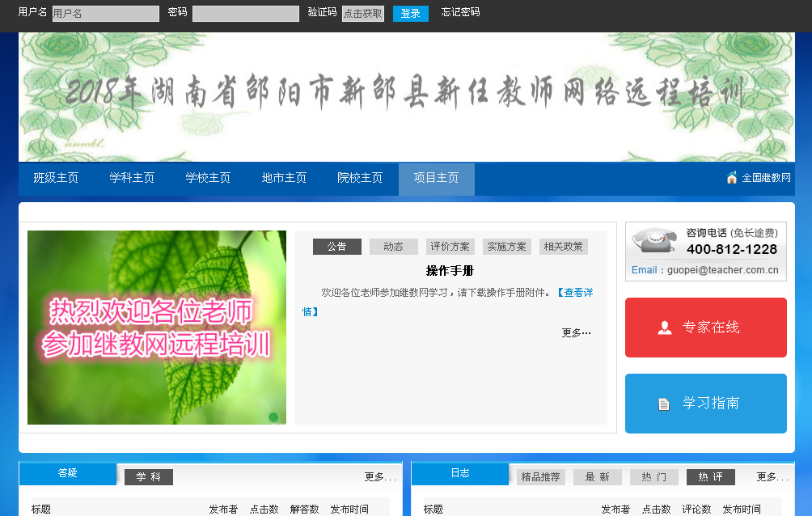The width and height of the screenshot is (812, 516).
Task: Click the home icon beside 全国继教网
Action: pos(732,178)
